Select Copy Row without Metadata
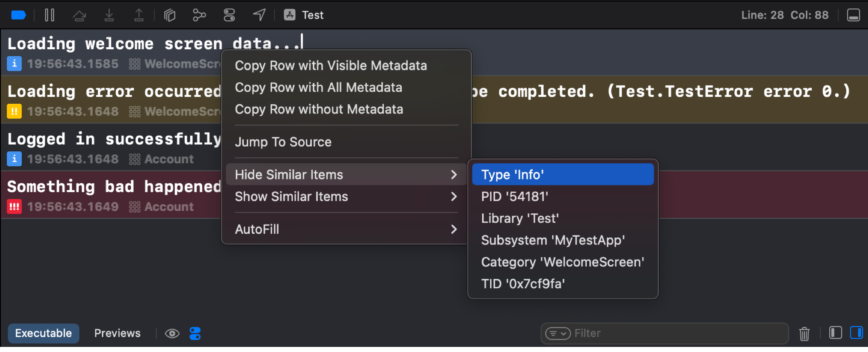The image size is (868, 352). (319, 109)
